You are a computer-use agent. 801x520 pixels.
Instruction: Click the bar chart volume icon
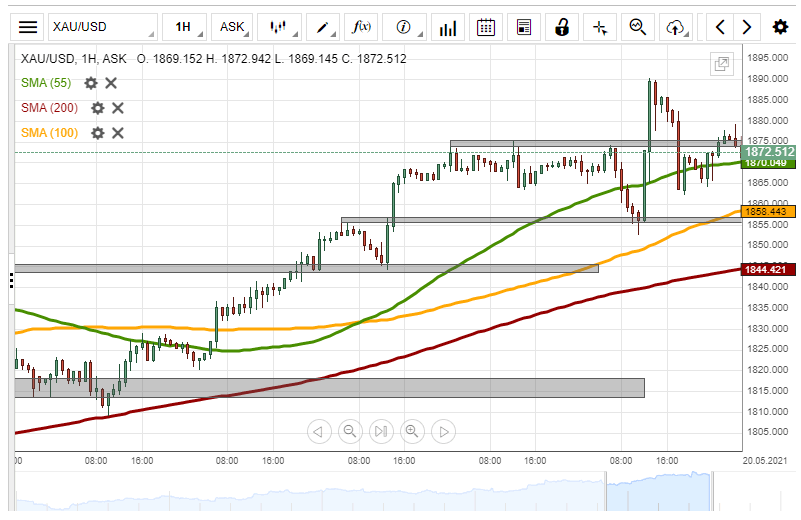[449, 27]
